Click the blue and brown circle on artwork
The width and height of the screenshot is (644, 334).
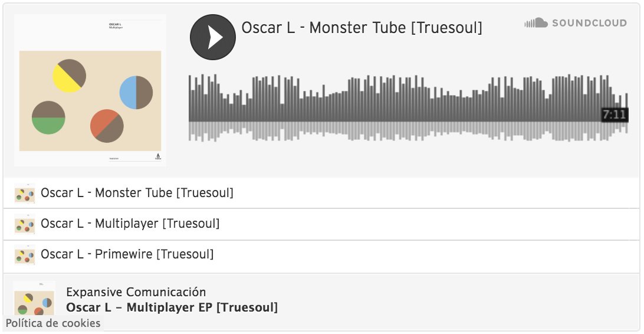coord(136,93)
